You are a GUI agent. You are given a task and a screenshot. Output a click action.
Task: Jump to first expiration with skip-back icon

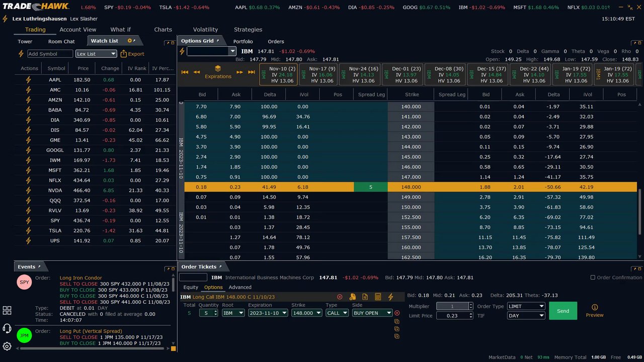185,72
